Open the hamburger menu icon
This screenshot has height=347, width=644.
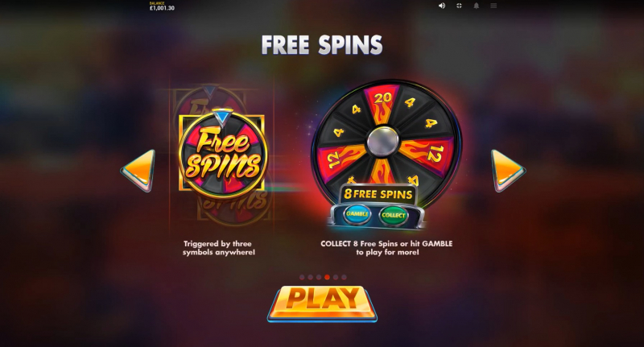pyautogui.click(x=493, y=6)
